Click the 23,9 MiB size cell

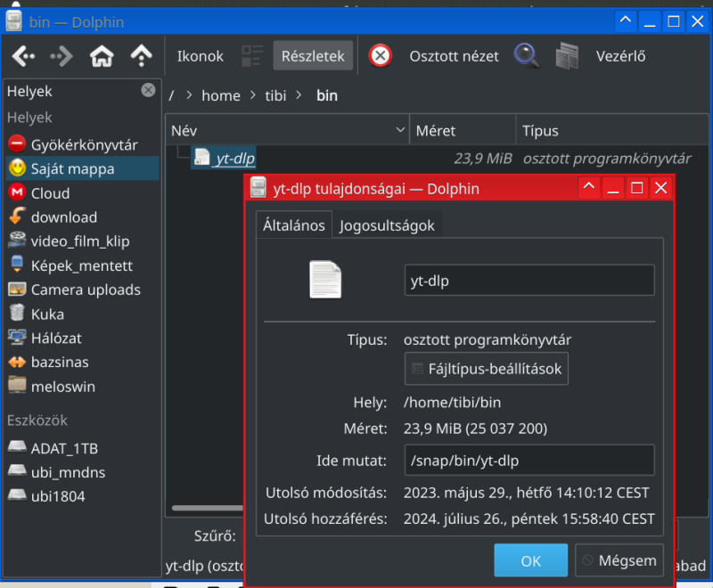pos(483,158)
